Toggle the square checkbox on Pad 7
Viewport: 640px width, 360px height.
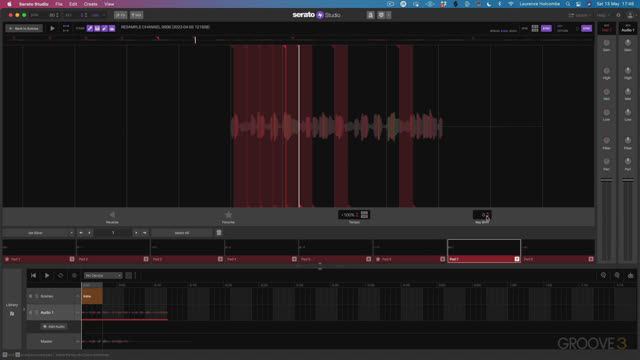click(517, 259)
